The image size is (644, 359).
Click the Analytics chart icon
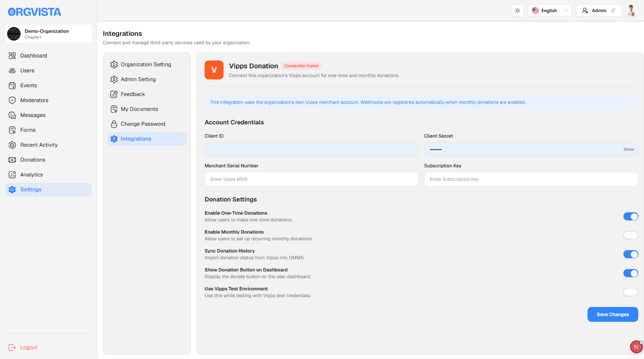[x=12, y=175]
